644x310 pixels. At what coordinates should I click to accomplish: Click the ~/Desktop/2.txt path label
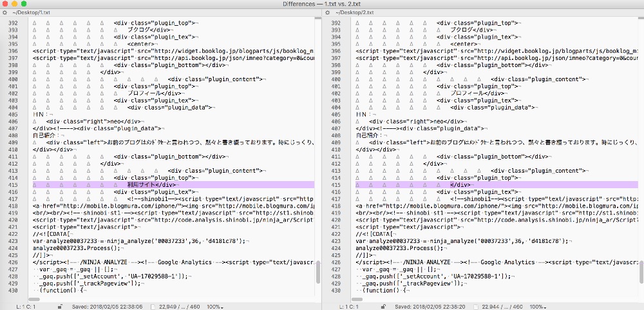point(354,13)
